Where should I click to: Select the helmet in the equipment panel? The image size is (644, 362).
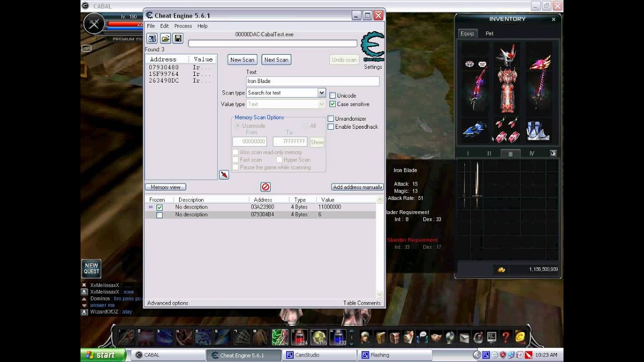507,54
